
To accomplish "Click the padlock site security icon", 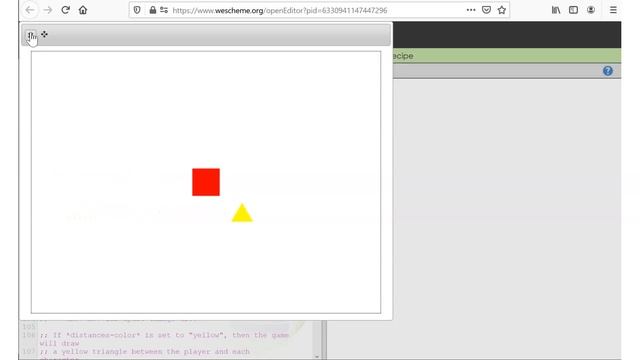I will 152,10.
